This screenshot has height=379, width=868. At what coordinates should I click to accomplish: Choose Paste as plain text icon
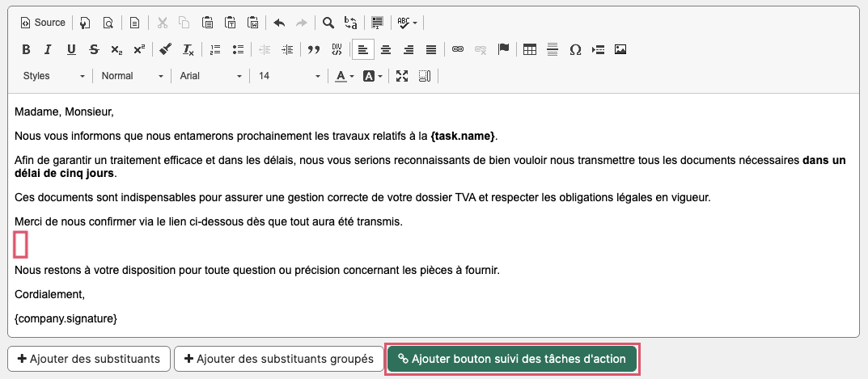(231, 23)
